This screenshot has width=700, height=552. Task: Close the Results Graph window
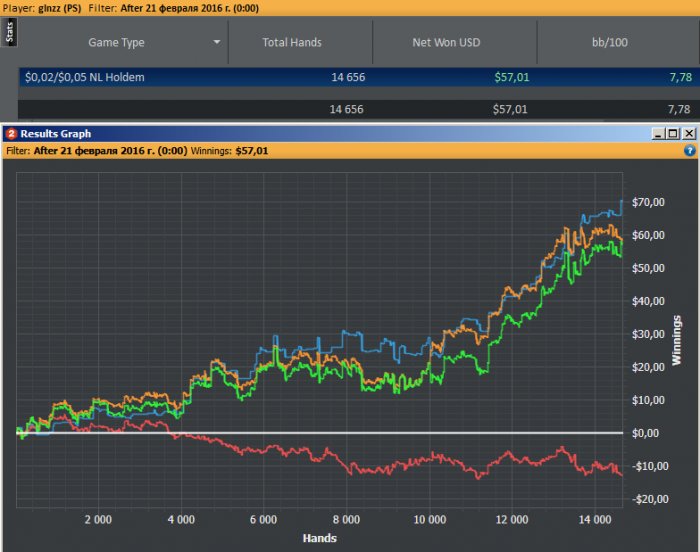coord(689,134)
